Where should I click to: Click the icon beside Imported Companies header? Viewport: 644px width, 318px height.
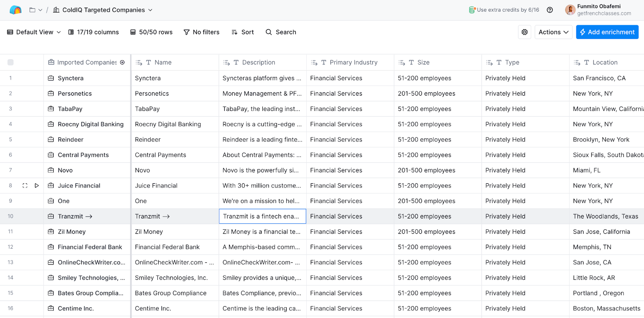point(122,62)
